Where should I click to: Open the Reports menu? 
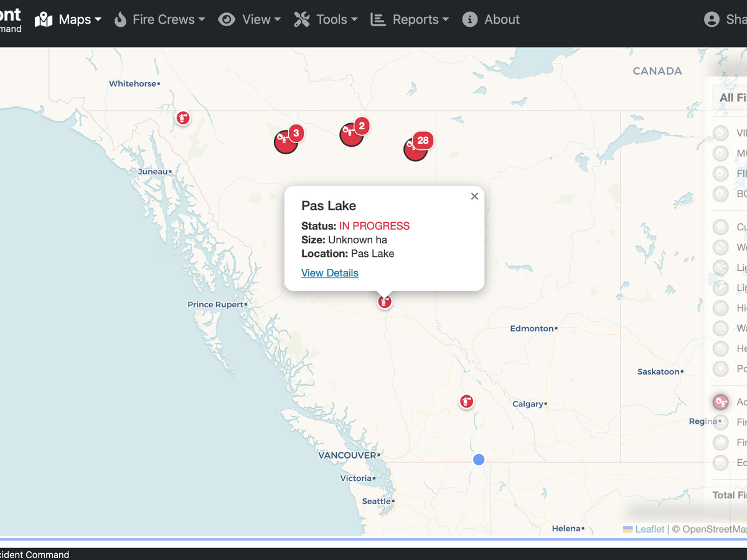[410, 19]
